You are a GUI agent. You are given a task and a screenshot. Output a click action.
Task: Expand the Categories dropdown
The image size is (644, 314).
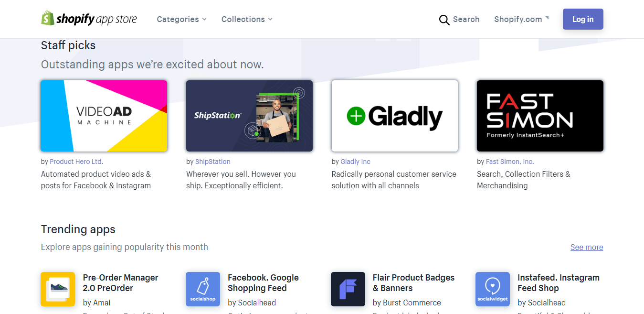pos(182,19)
